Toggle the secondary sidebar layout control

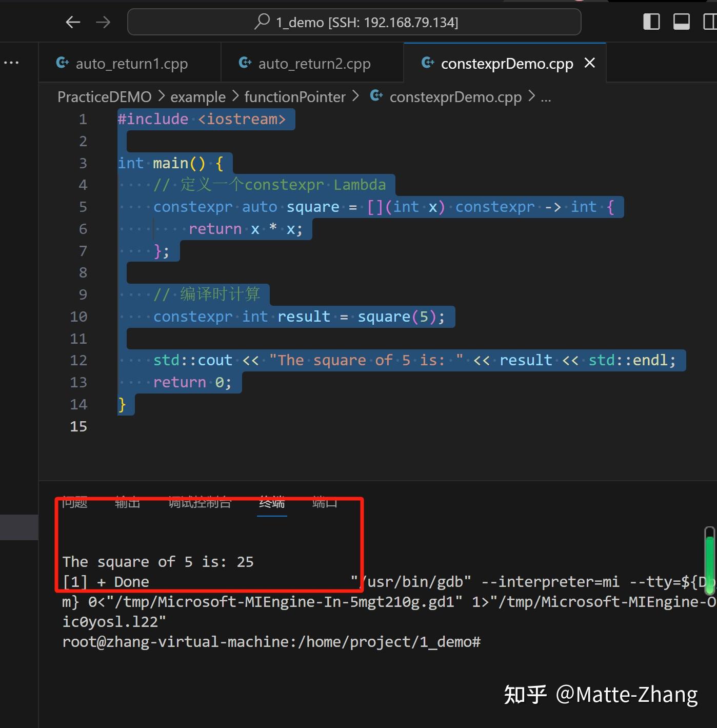(710, 22)
